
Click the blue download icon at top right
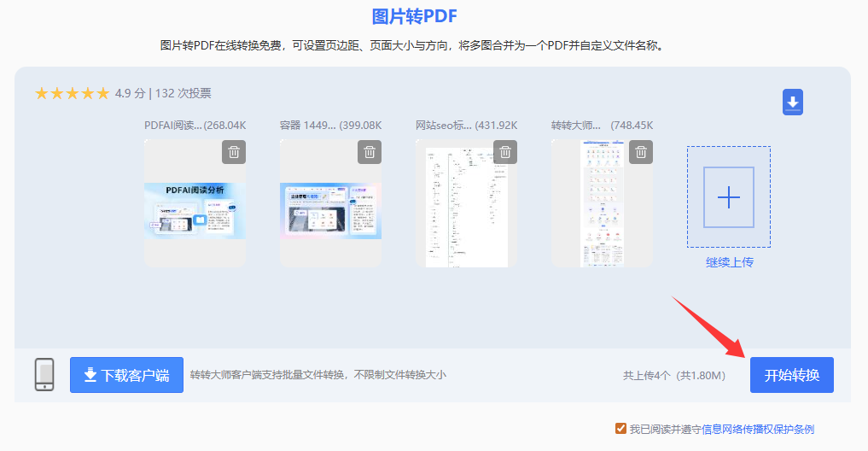tap(793, 102)
